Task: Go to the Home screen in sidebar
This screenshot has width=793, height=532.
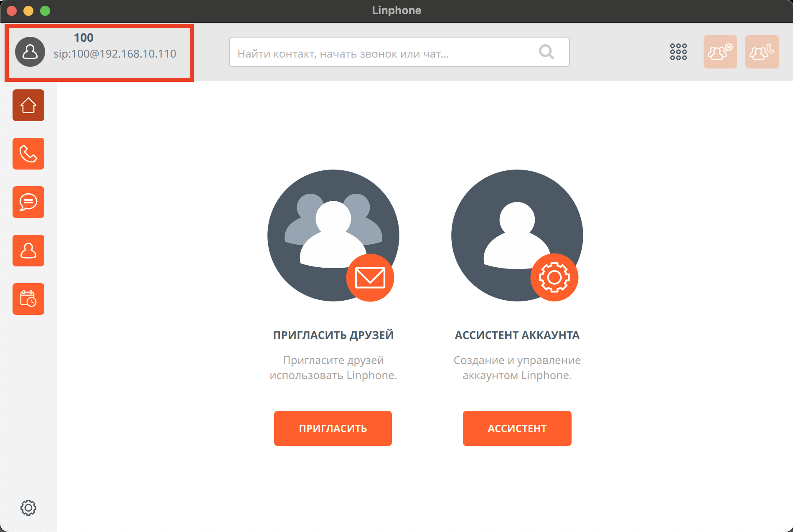Action: coord(28,105)
